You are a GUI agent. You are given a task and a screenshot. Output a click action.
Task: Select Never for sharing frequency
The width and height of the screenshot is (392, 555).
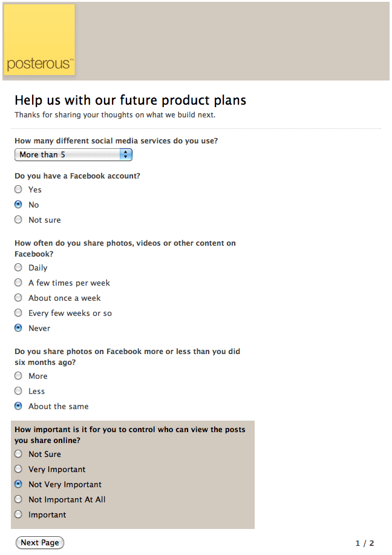coord(18,328)
